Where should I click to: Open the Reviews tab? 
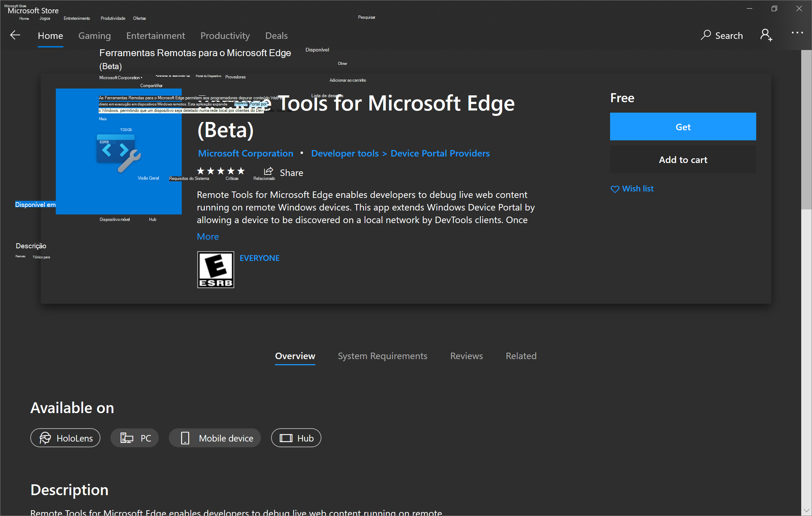click(x=466, y=356)
